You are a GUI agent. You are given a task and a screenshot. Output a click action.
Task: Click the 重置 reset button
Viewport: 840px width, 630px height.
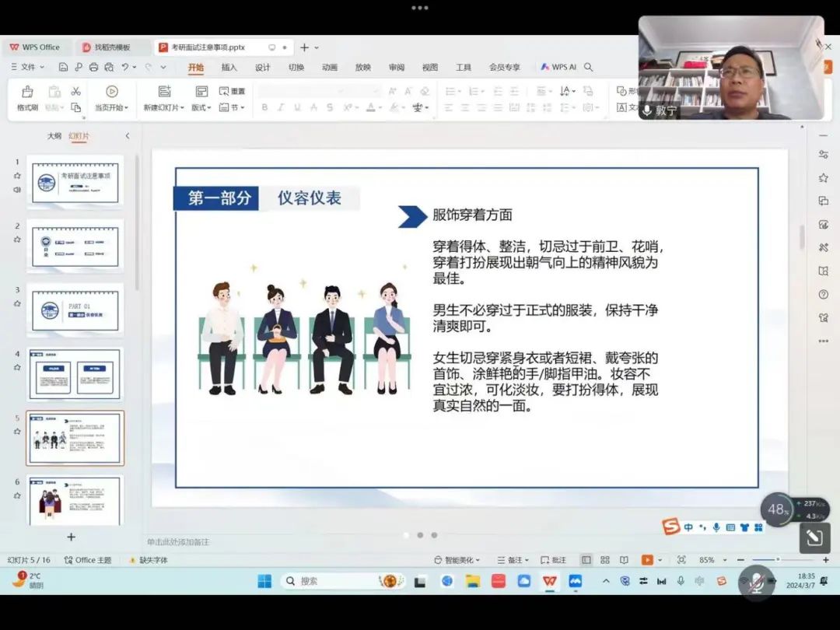tap(232, 91)
